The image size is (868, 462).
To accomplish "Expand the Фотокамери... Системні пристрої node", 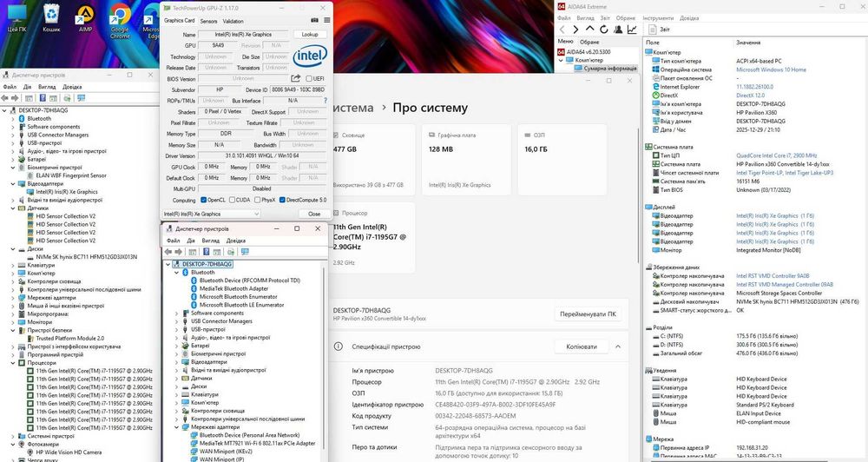I will 13,436.
